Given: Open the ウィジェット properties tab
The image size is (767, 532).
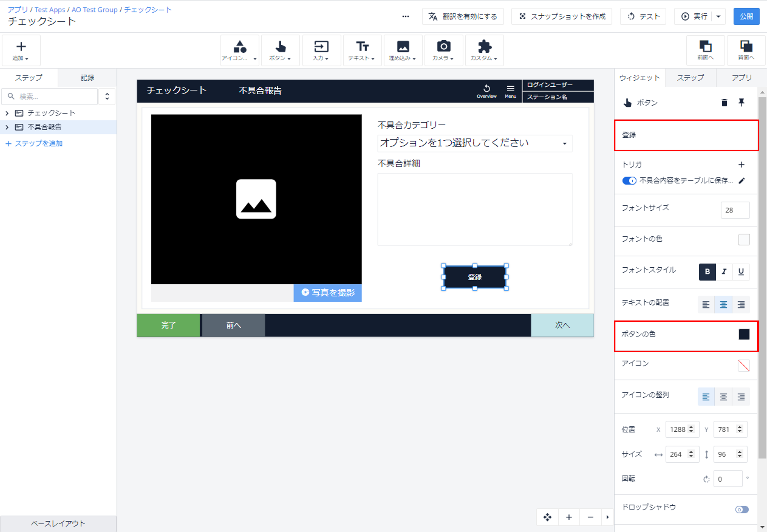Looking at the screenshot, I should (639, 78).
